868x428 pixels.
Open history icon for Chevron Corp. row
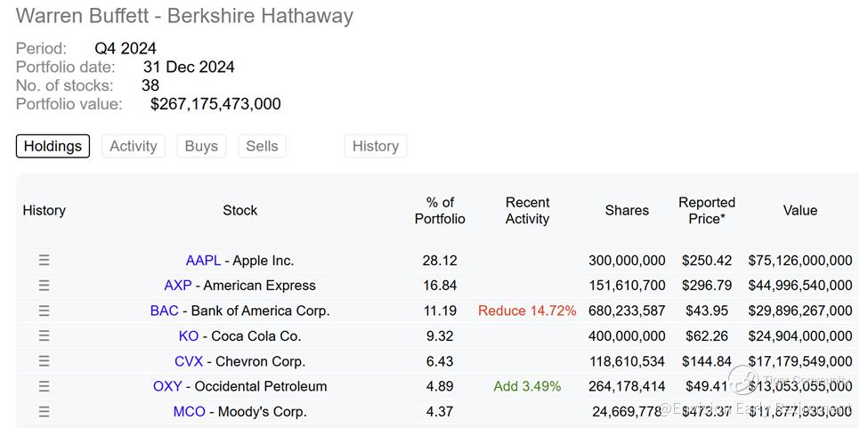(x=44, y=361)
